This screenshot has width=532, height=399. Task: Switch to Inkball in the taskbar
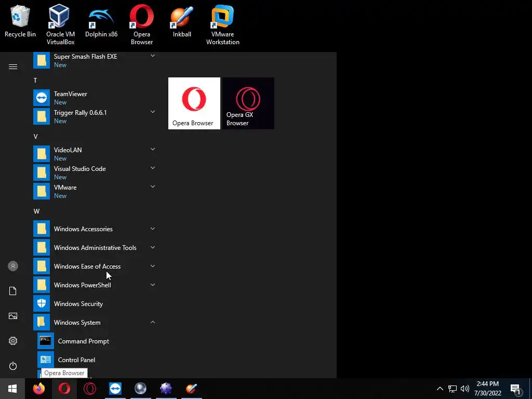[x=191, y=389]
